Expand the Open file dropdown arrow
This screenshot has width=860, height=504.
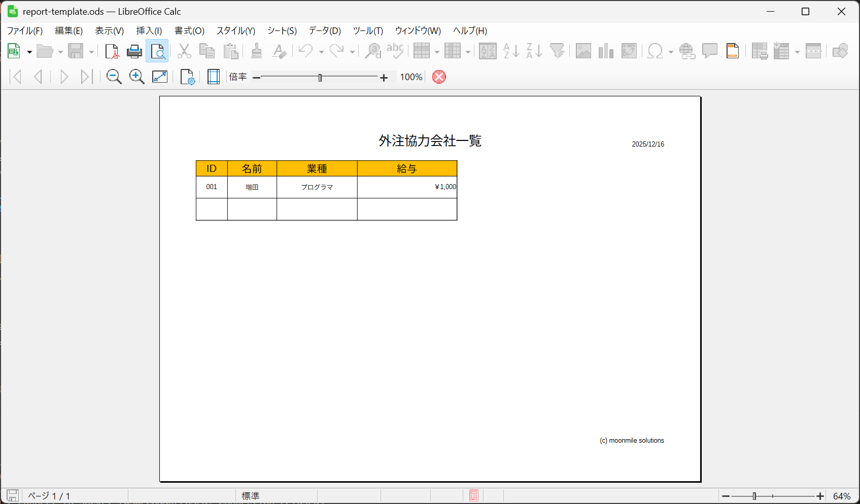pos(60,52)
